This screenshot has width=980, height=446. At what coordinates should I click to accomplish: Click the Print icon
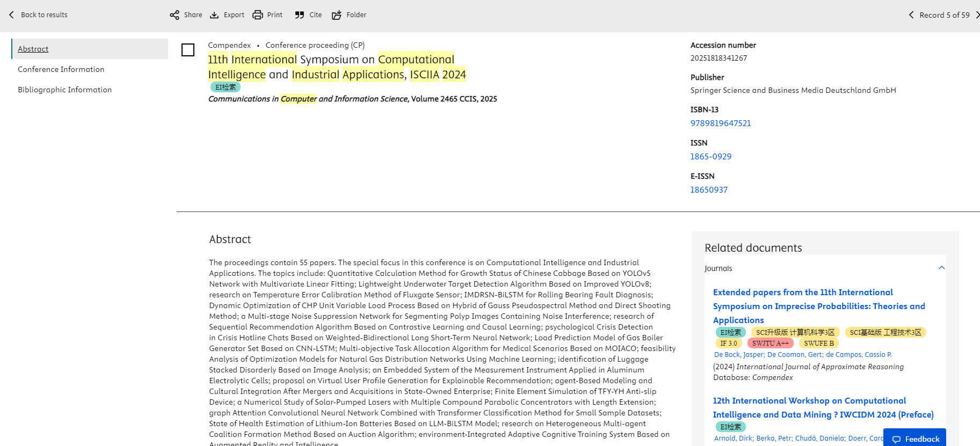click(x=258, y=15)
